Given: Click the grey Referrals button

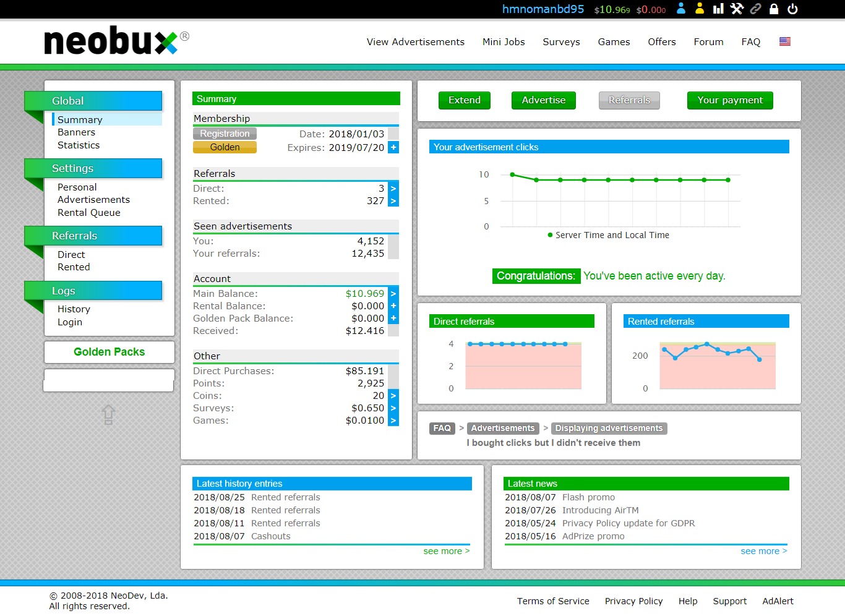Looking at the screenshot, I should (629, 100).
